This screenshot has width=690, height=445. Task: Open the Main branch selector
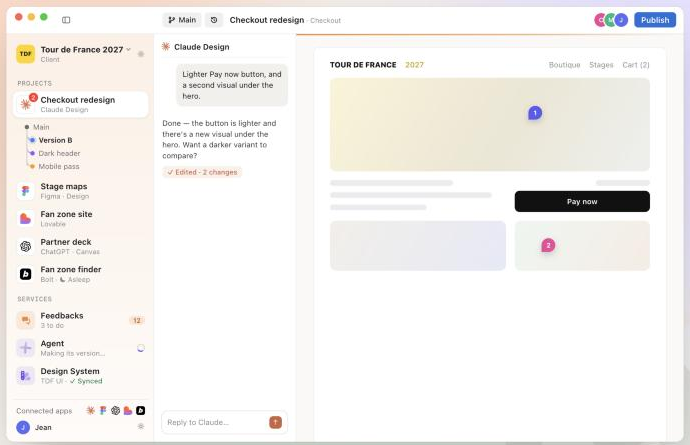pyautogui.click(x=182, y=20)
